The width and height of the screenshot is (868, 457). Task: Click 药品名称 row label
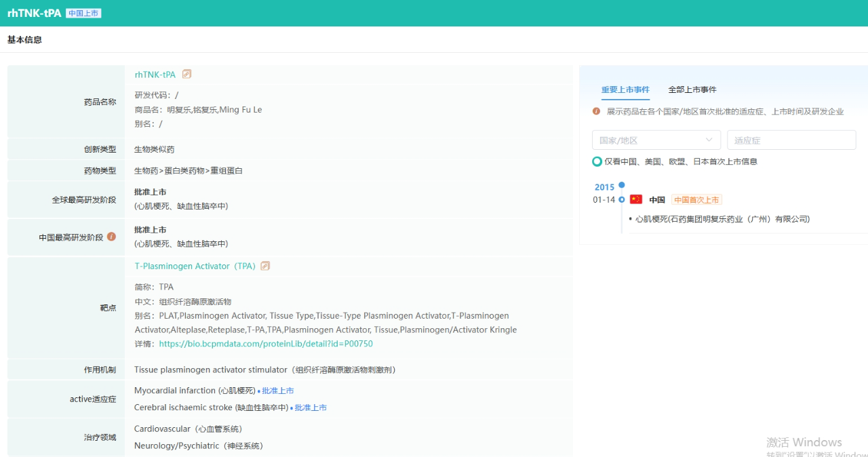[100, 102]
